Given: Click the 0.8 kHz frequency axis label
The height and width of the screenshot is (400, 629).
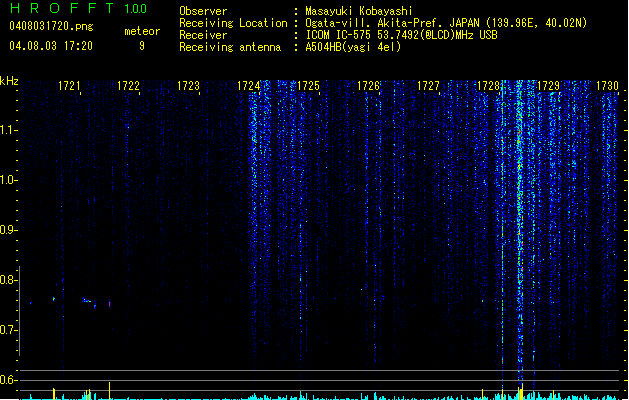Looking at the screenshot, I should pyautogui.click(x=8, y=280).
